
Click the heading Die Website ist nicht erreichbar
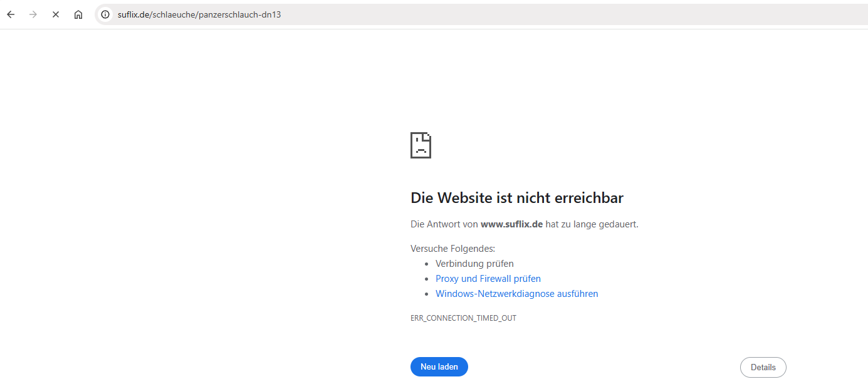coord(516,198)
